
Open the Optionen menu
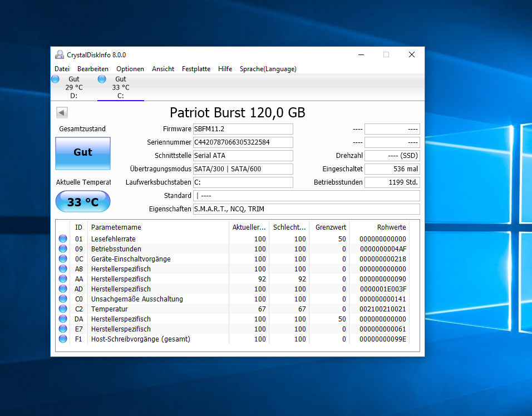pos(130,69)
